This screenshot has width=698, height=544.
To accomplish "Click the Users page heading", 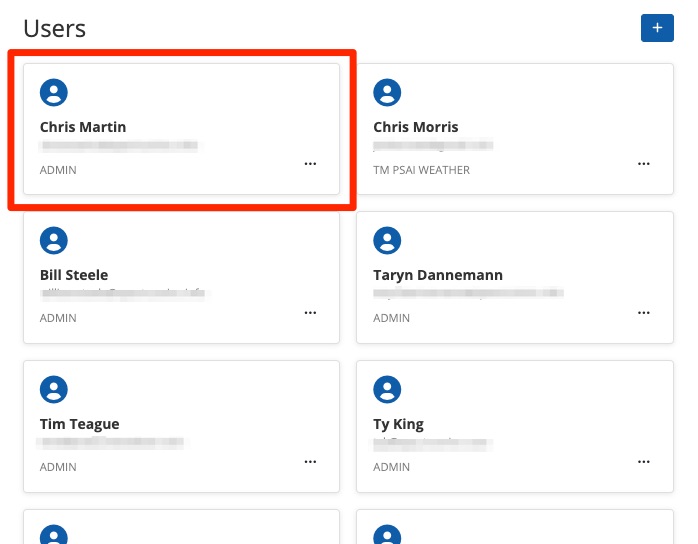I will (55, 29).
